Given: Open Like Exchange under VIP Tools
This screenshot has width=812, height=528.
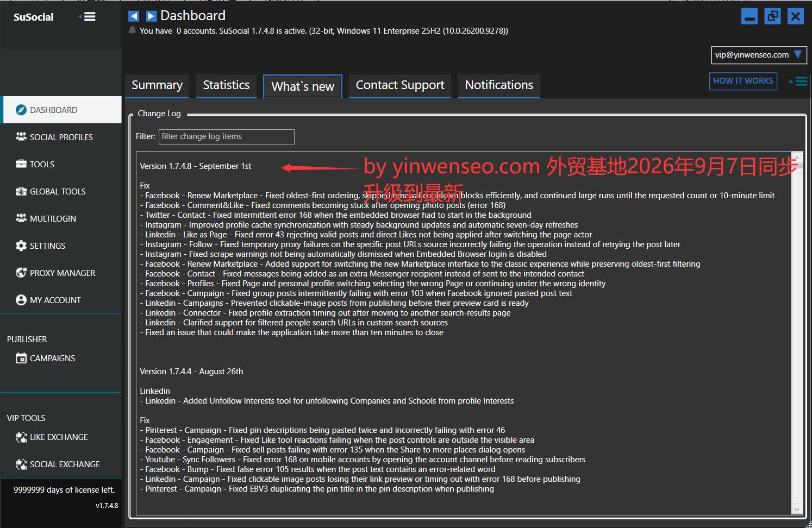Looking at the screenshot, I should (61, 437).
